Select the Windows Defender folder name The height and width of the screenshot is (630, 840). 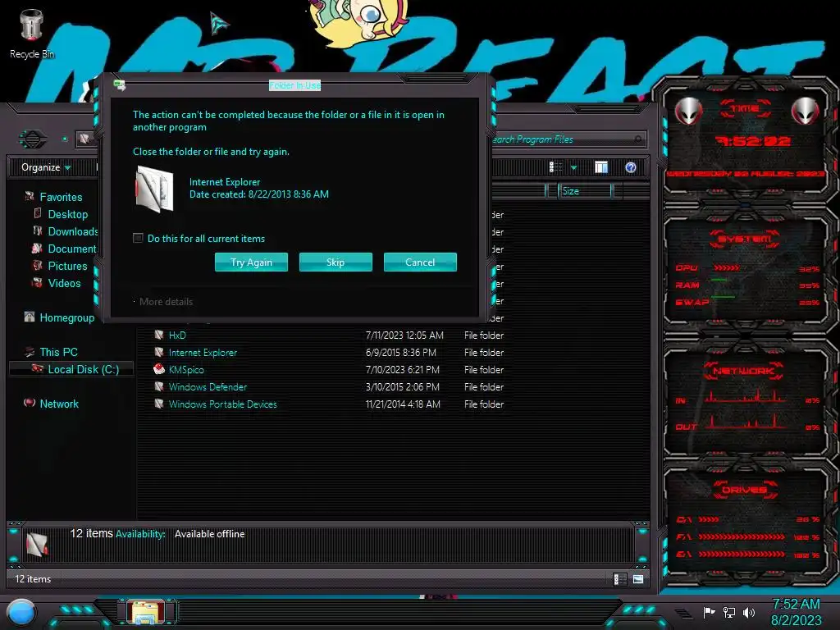click(x=208, y=387)
